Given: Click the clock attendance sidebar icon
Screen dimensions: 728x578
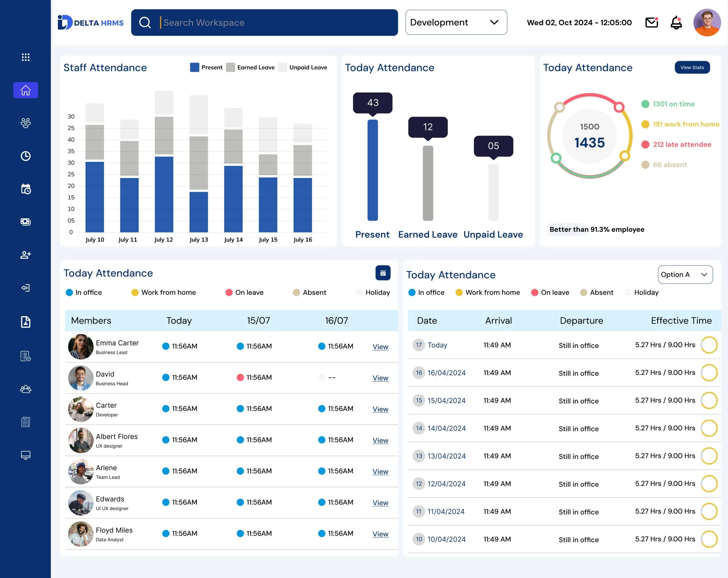Looking at the screenshot, I should (x=26, y=156).
